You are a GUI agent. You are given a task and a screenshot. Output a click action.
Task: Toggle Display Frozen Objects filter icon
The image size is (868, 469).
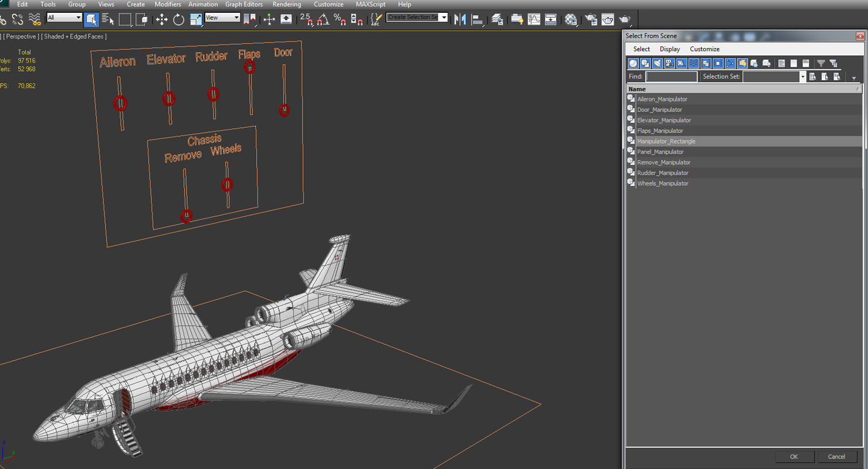coord(754,63)
